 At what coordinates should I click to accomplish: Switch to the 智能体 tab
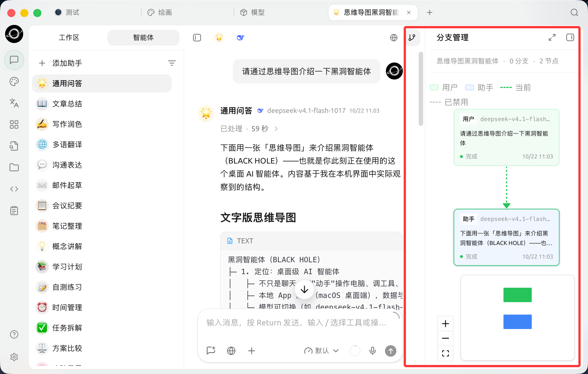(x=143, y=38)
